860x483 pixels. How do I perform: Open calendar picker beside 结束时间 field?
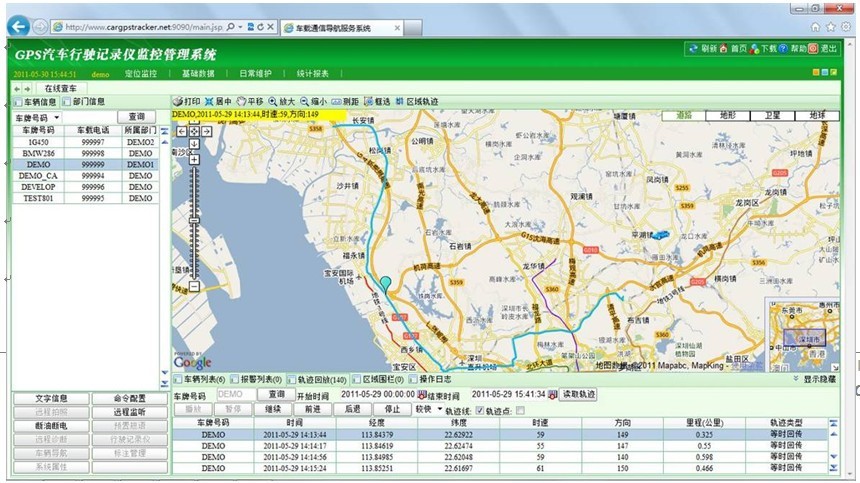click(552, 394)
